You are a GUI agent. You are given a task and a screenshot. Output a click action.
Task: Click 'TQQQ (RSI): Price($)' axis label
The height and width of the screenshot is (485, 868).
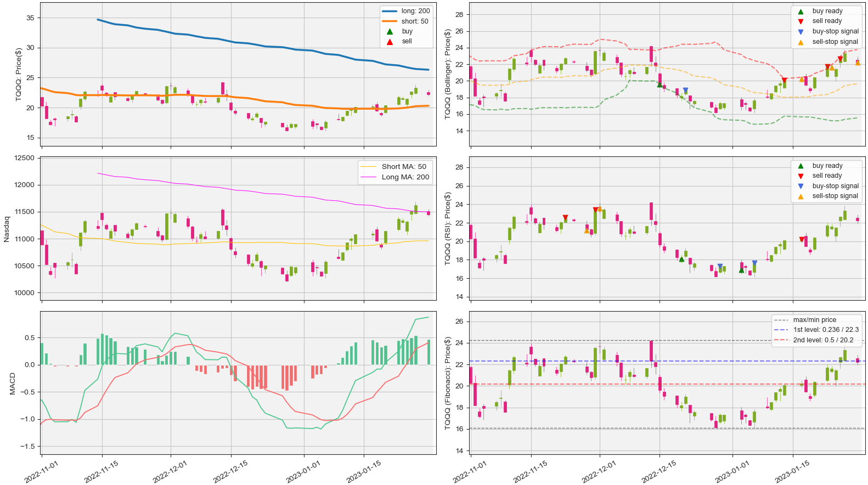pyautogui.click(x=448, y=229)
